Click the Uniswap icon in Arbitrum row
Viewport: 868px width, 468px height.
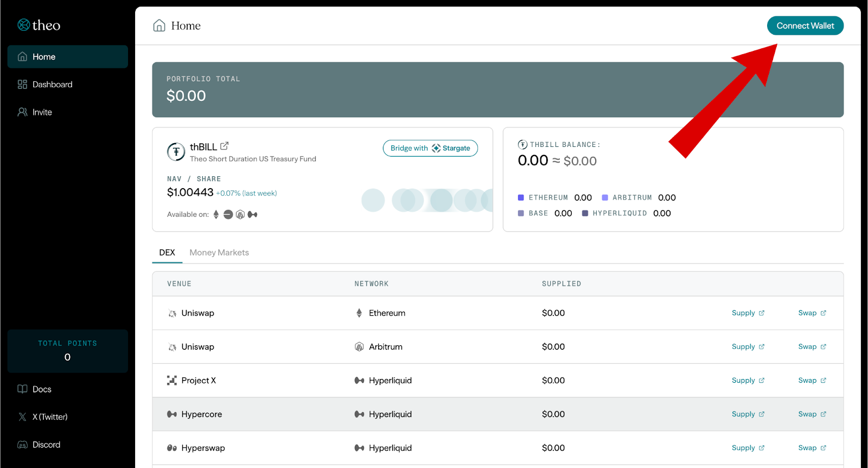pos(172,347)
